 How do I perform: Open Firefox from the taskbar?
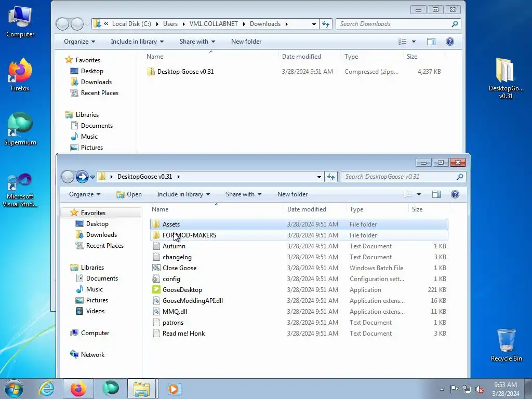point(78,389)
